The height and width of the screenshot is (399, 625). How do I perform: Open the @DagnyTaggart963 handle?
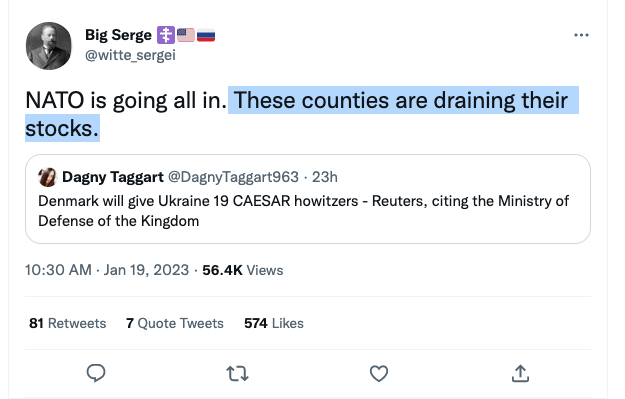click(x=233, y=177)
